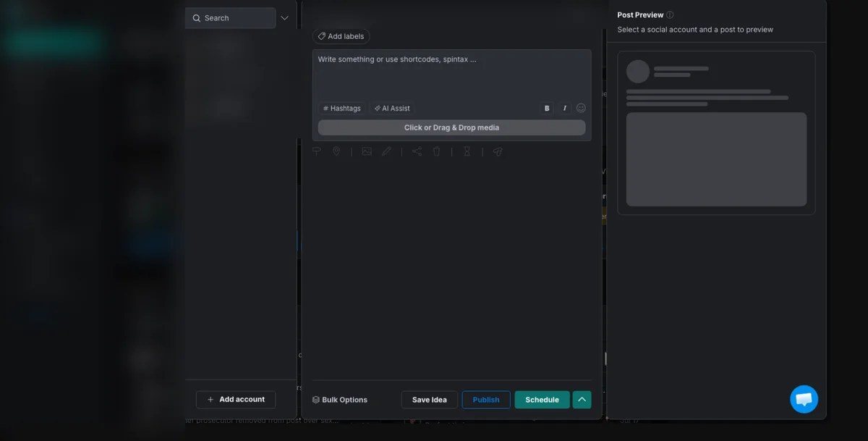
Task: Schedule the post
Action: pos(542,400)
